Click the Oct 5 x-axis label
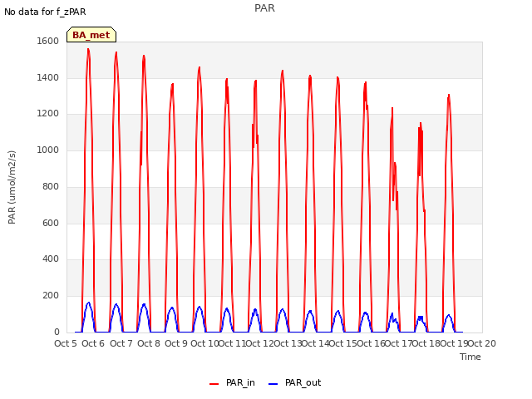Viewport: 532px width, 399px height. pos(66,343)
